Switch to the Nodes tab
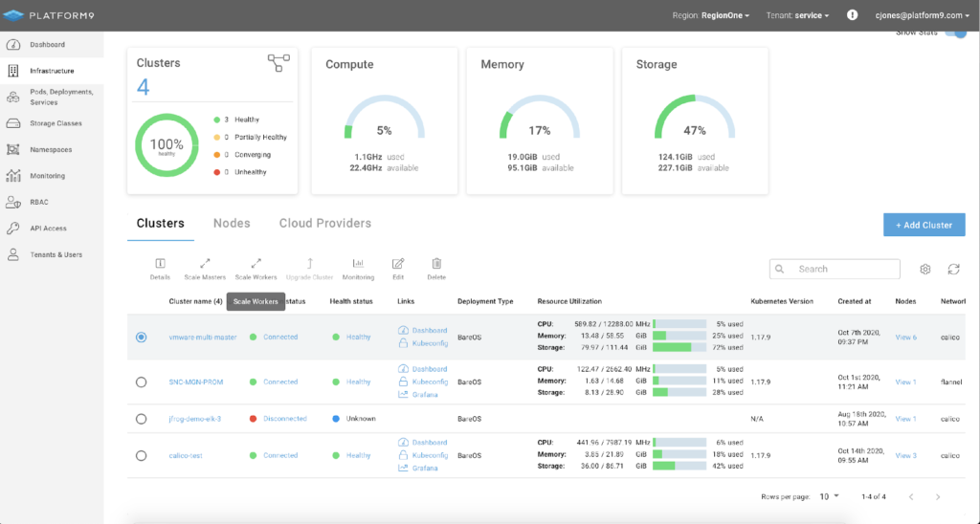Image resolution: width=980 pixels, height=524 pixels. click(232, 223)
